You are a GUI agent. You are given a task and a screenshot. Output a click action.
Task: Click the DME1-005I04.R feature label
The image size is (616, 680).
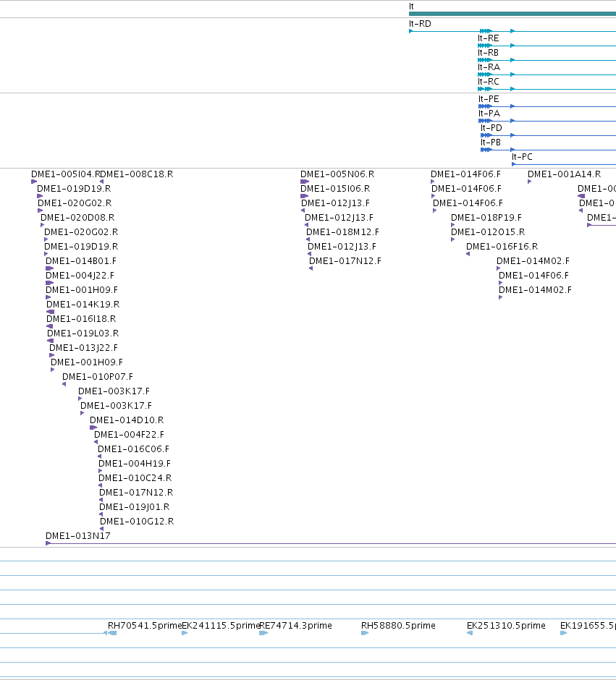coord(66,174)
